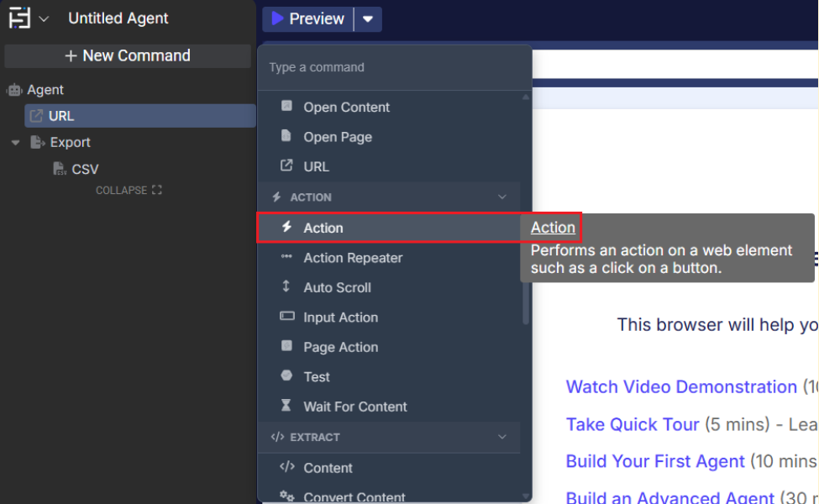819x504 pixels.
Task: Choose the Open Page command icon
Action: click(x=287, y=136)
